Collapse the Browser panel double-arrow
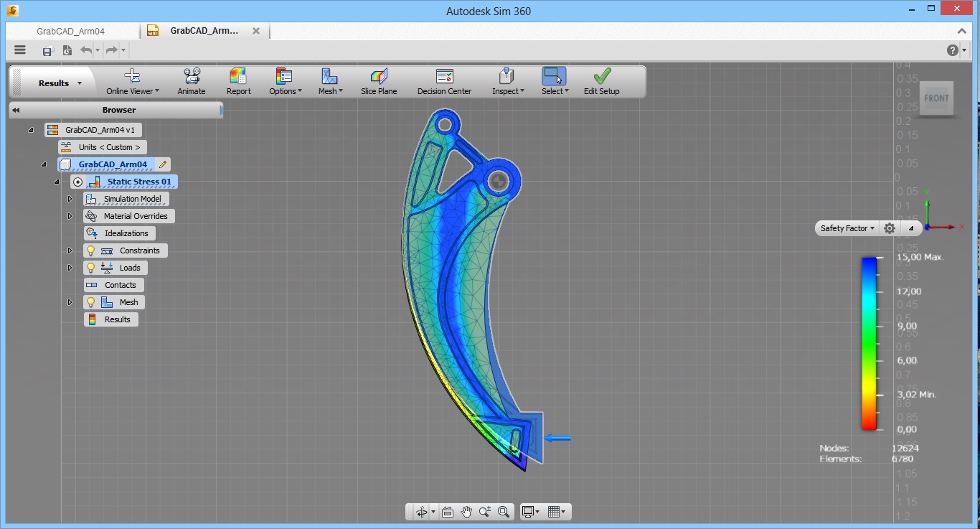Image resolution: width=980 pixels, height=529 pixels. point(16,110)
